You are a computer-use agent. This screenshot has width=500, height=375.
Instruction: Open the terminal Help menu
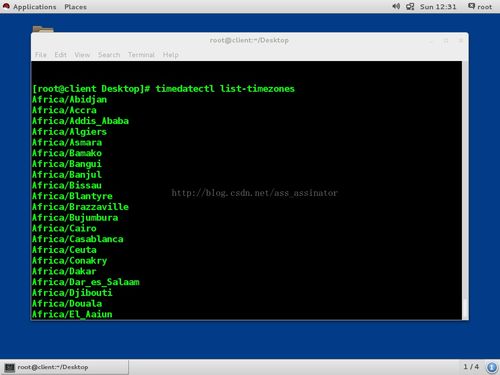(171, 55)
